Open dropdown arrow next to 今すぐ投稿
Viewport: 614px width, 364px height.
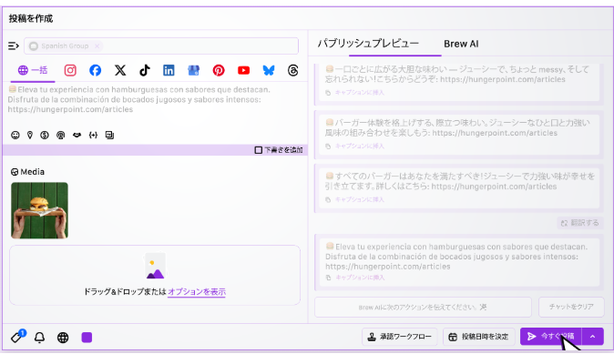592,337
